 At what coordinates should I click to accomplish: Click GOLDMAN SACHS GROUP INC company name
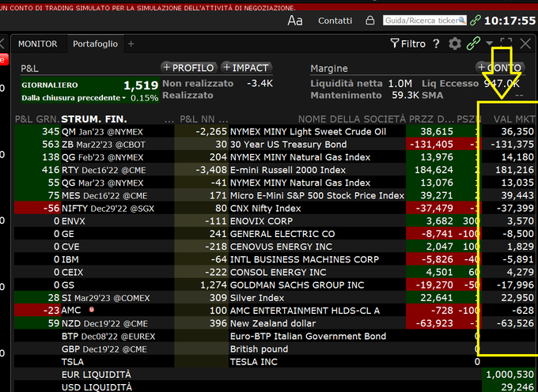coord(297,285)
